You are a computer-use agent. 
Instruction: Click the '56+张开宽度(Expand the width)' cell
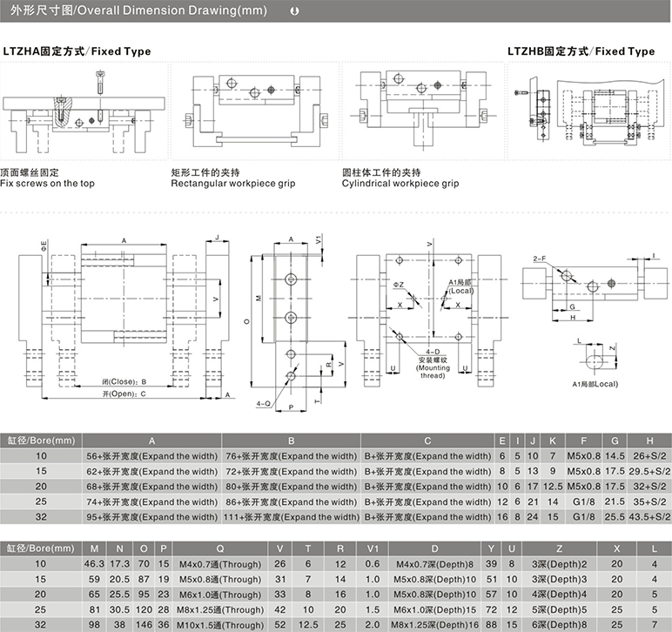click(x=152, y=456)
